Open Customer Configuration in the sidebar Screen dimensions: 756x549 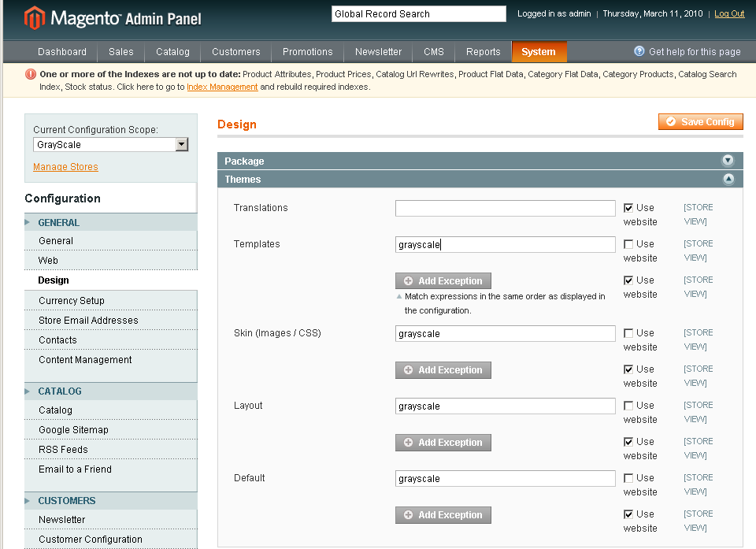point(111,540)
